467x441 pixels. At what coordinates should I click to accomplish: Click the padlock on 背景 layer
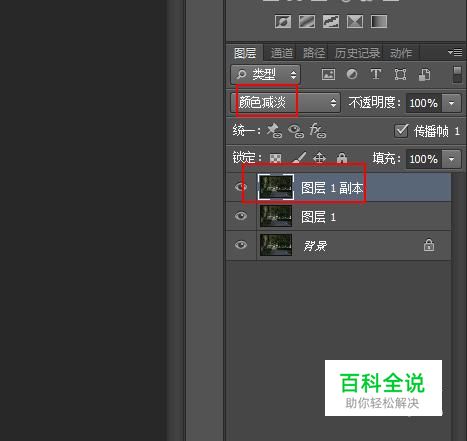click(429, 245)
